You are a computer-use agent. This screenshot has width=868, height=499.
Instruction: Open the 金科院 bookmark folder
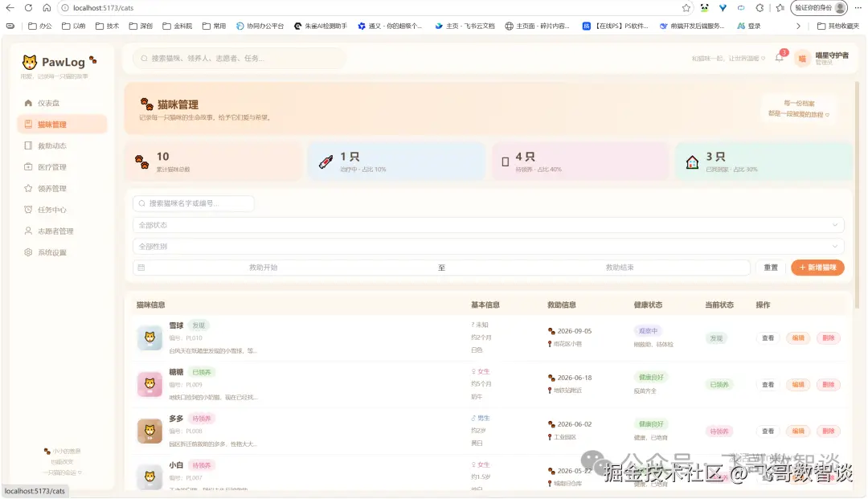click(177, 26)
